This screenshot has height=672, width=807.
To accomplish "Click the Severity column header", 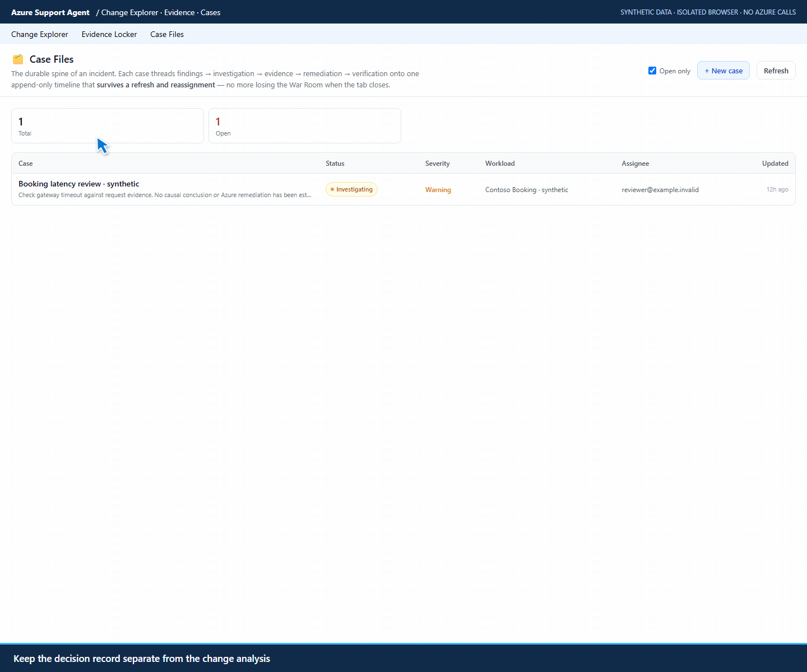I will pos(438,164).
